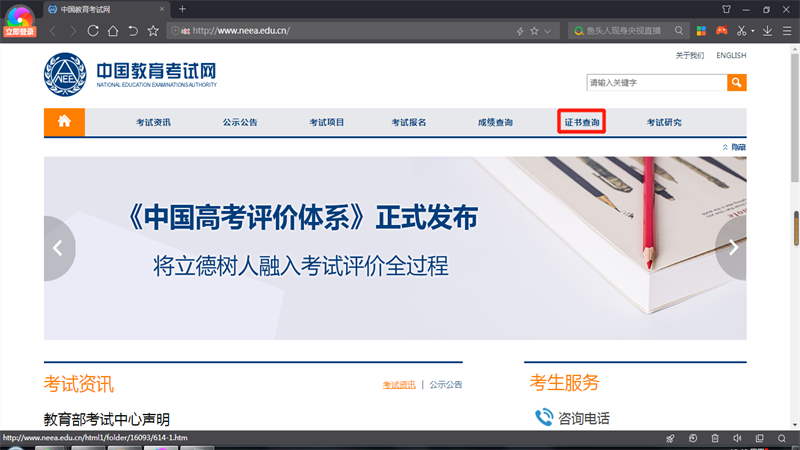Click the vertical page scrollbar thumb

795,117
